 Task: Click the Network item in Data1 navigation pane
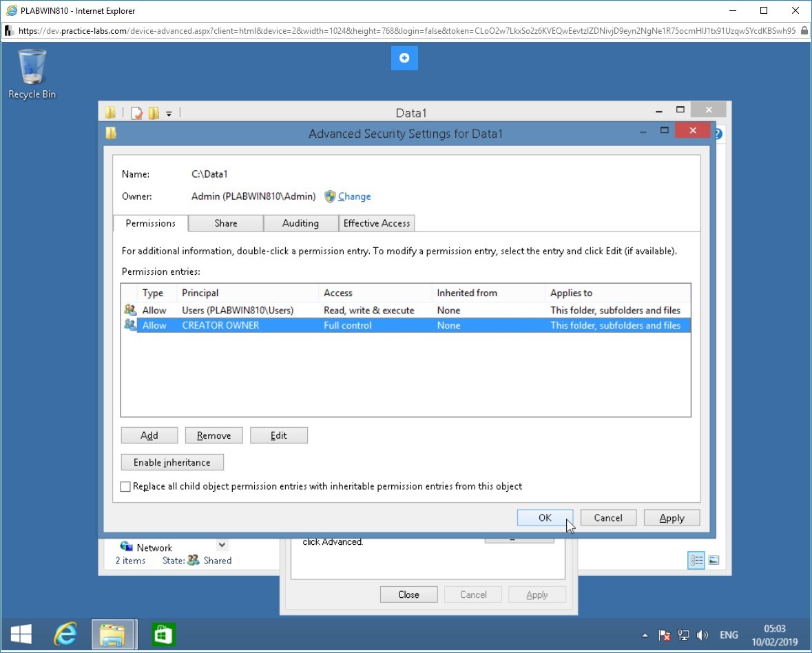tap(154, 548)
